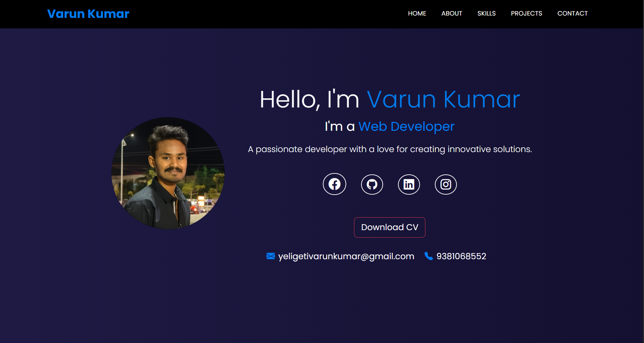Open the GitHub profile icon
The width and height of the screenshot is (644, 343).
(372, 185)
